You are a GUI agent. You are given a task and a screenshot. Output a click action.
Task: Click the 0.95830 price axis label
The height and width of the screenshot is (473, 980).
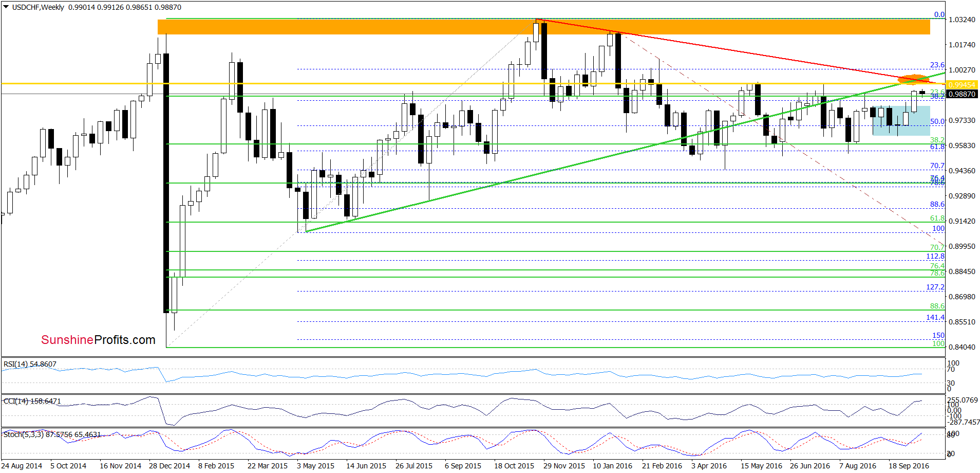coord(962,145)
